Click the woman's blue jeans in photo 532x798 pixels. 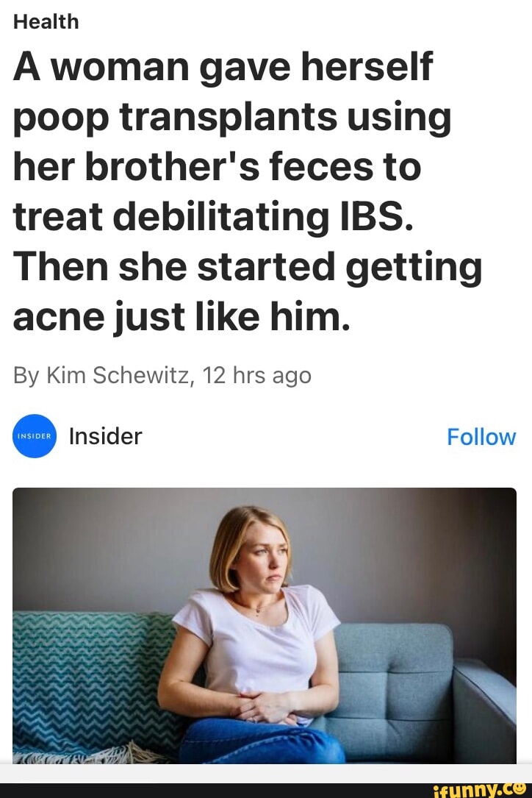tap(265, 743)
